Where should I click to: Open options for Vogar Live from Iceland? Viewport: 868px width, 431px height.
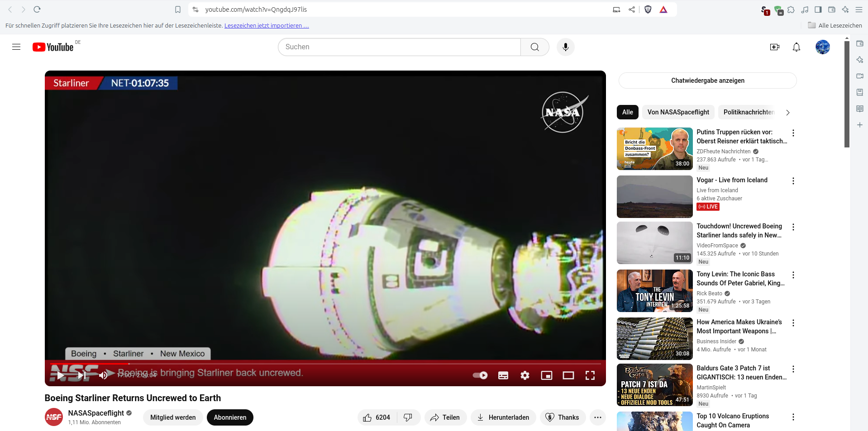click(793, 181)
